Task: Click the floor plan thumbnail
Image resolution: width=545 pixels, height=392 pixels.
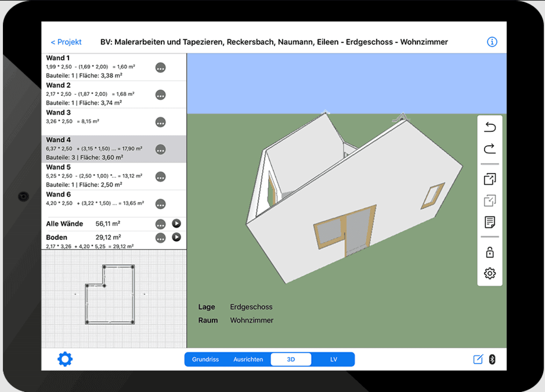Action: click(x=110, y=294)
